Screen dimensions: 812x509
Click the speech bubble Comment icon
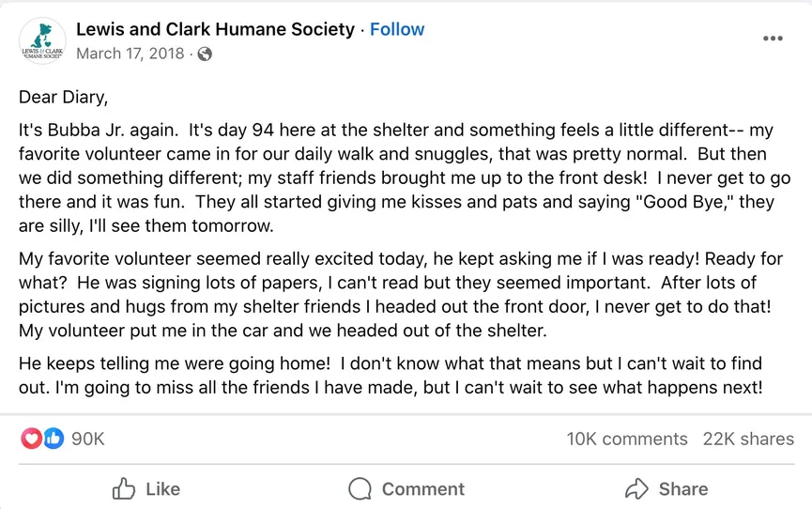(x=360, y=488)
